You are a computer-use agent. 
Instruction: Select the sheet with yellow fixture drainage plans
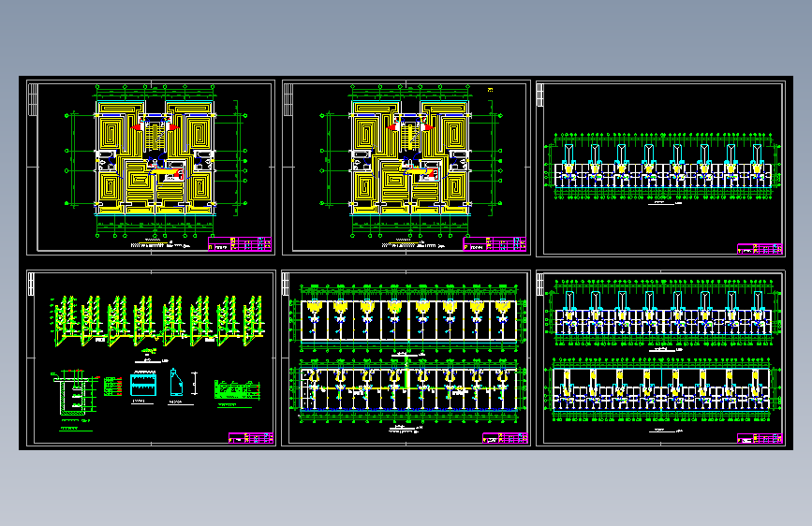tap(406, 358)
